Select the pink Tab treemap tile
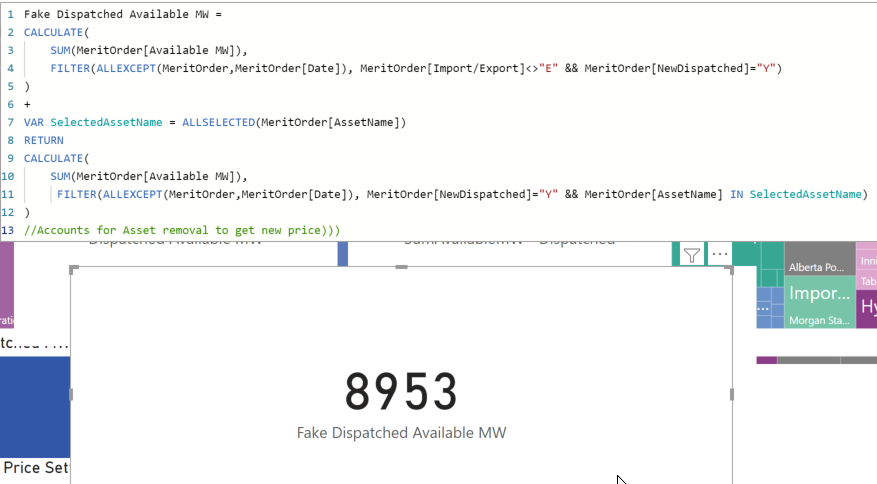The width and height of the screenshot is (877, 484). coord(866,281)
